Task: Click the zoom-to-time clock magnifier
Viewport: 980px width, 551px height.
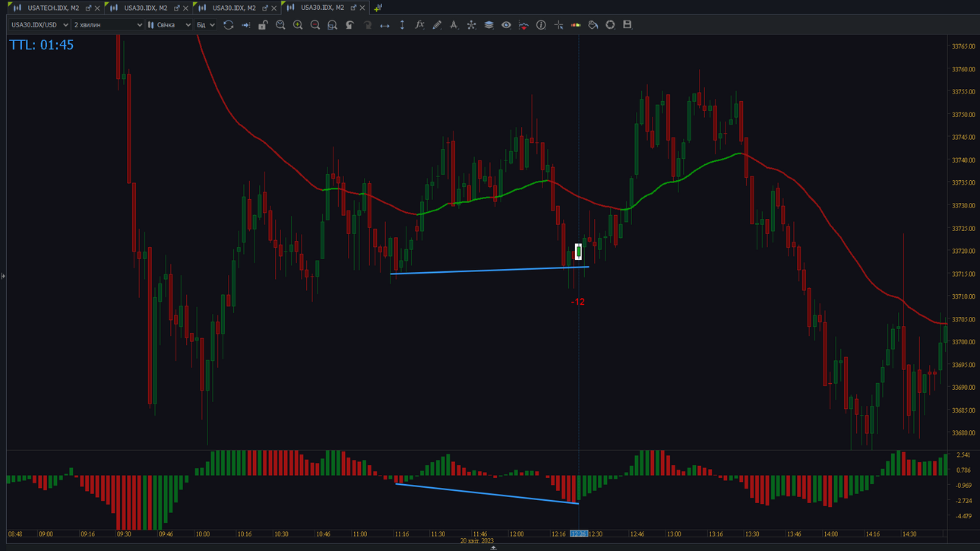Action: pos(280,25)
